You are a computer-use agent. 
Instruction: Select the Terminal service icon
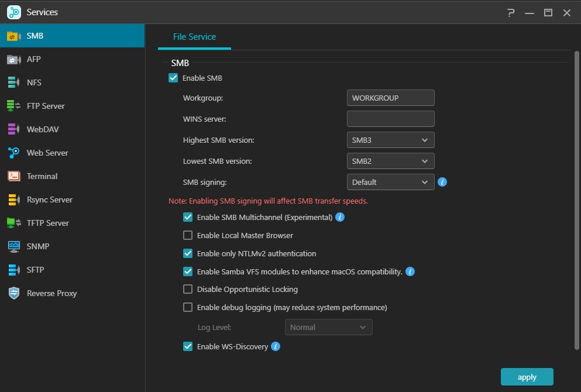click(x=14, y=176)
